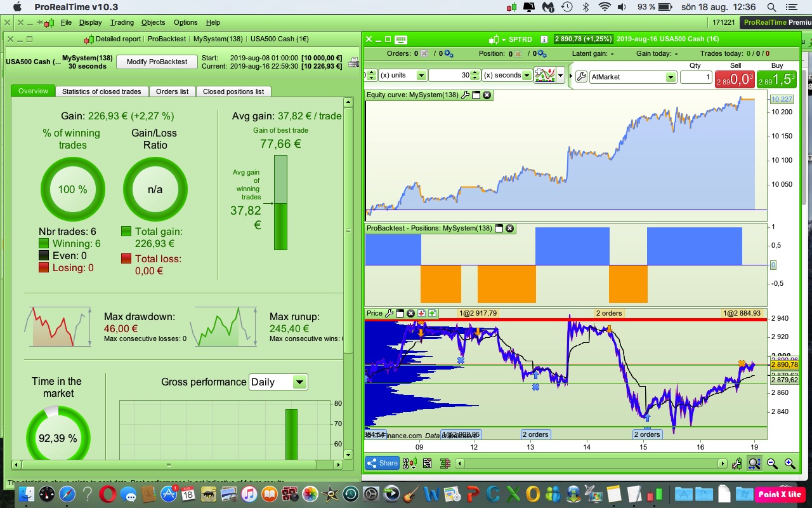812x508 pixels.
Task: Close the Equity curve panel
Action: point(487,95)
